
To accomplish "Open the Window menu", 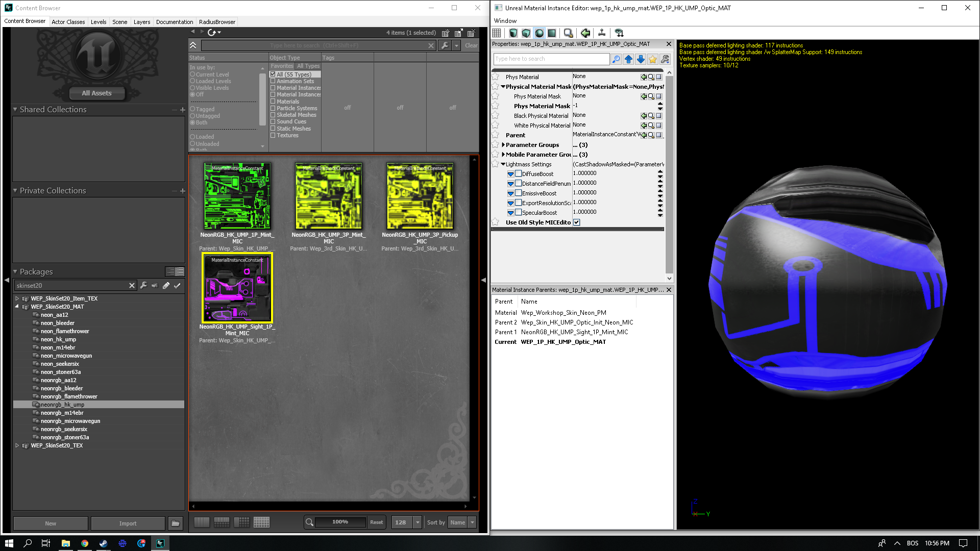I will coord(505,21).
